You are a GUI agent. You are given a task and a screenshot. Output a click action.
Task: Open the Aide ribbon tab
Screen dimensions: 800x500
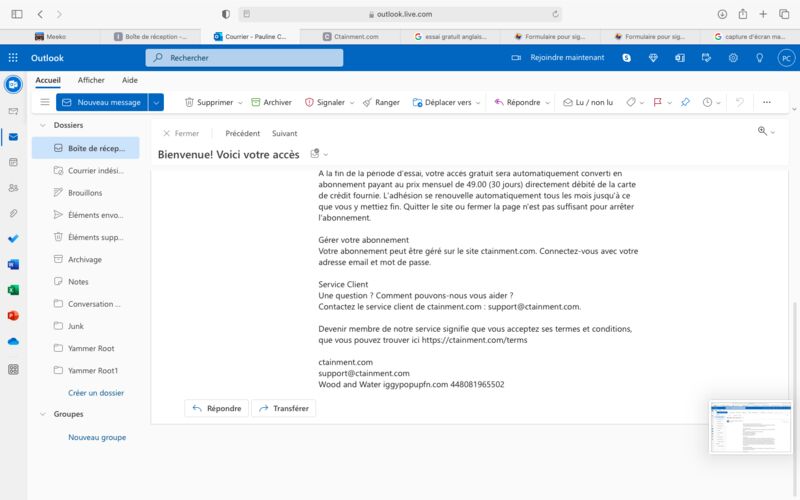130,80
